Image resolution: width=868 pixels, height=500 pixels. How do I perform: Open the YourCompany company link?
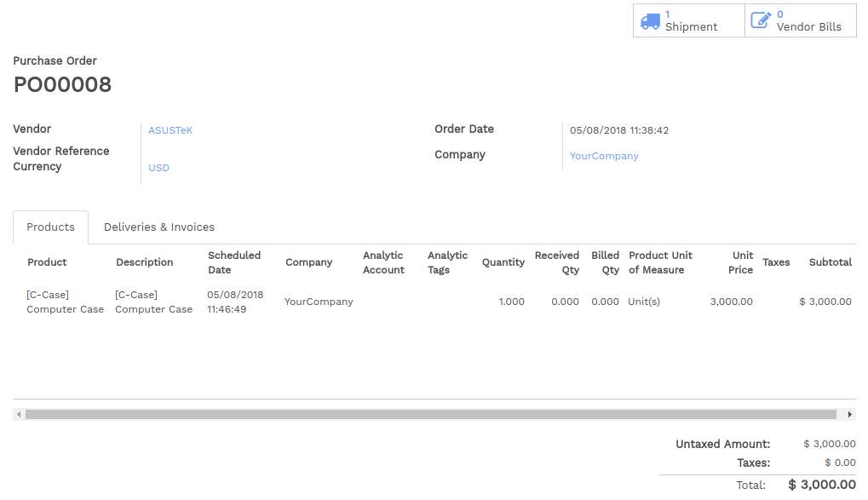click(604, 156)
